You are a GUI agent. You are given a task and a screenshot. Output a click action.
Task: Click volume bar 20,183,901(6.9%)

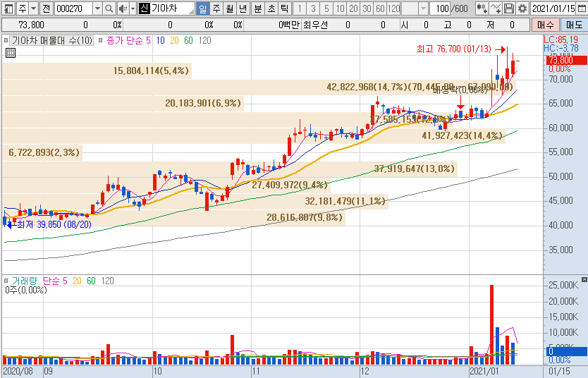(x=123, y=103)
